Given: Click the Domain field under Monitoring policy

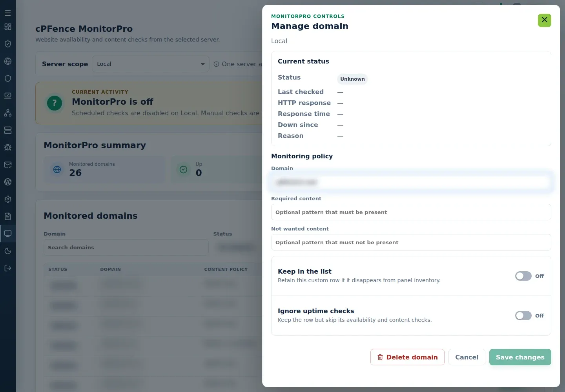Looking at the screenshot, I should click(411, 182).
